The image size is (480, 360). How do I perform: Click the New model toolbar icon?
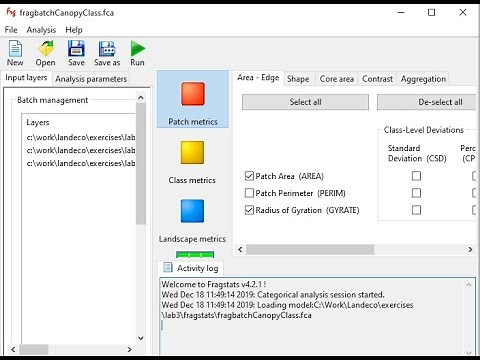point(15,49)
